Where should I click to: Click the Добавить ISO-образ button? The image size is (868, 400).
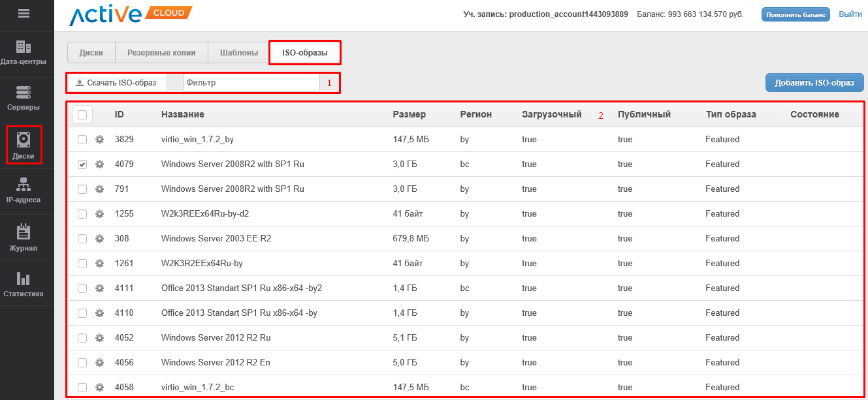[814, 83]
